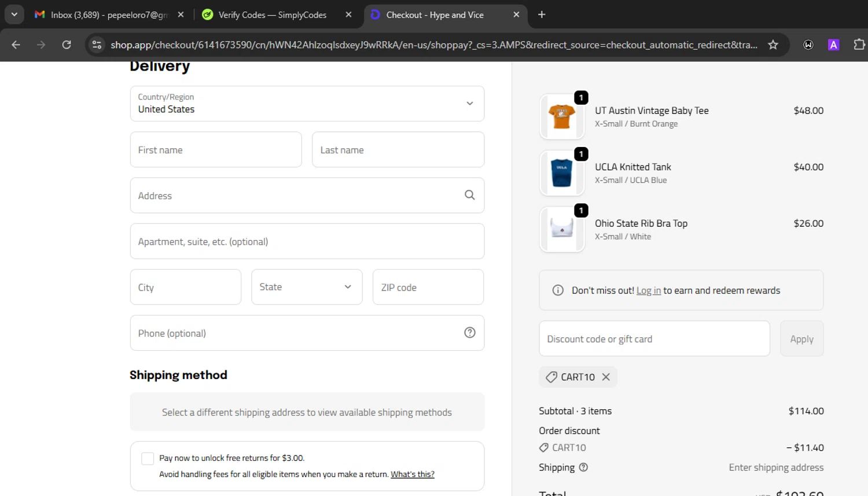The image size is (868, 496).
Task: Click the Apply discount button
Action: [801, 339]
